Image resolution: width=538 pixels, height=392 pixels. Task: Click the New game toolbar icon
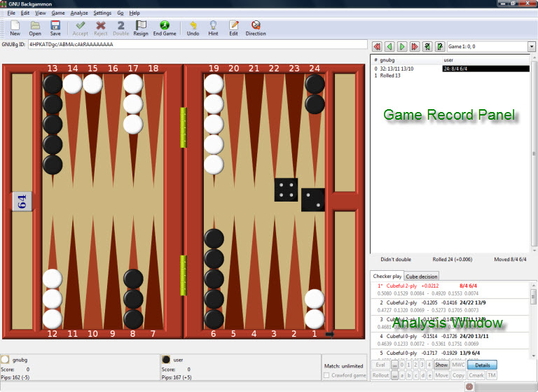15,28
